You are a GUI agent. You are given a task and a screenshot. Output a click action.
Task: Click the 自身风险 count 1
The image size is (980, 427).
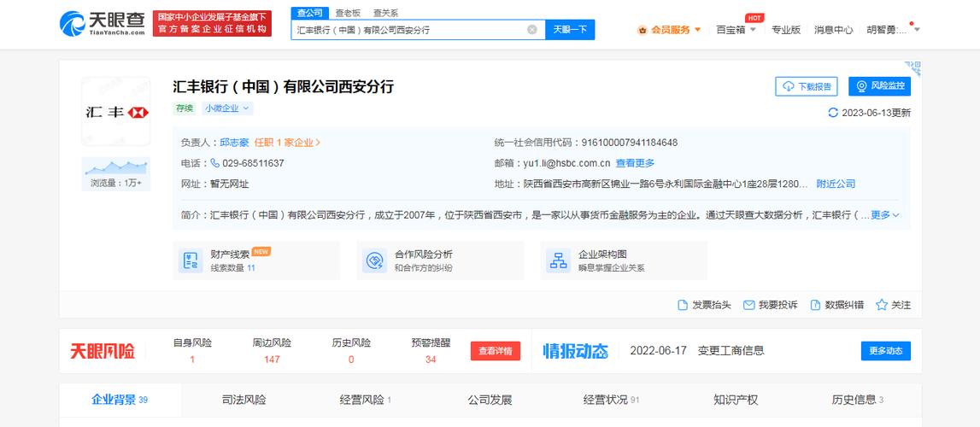pos(192,360)
